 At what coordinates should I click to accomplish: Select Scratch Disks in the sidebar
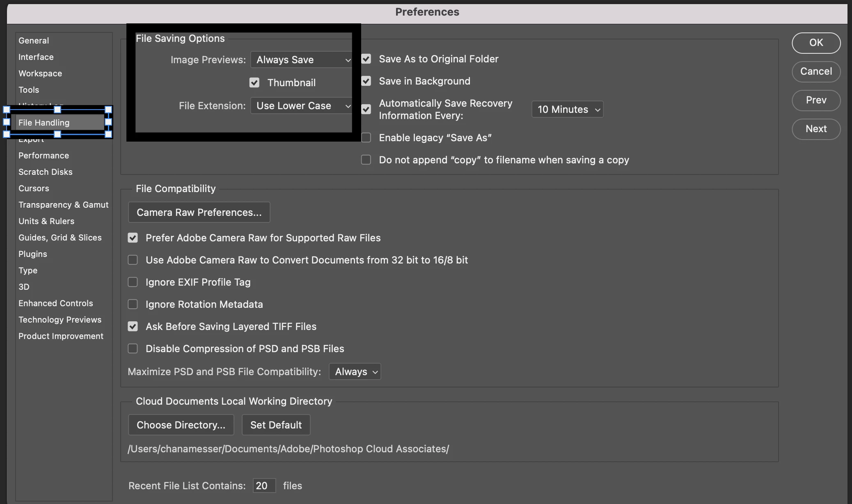click(45, 172)
